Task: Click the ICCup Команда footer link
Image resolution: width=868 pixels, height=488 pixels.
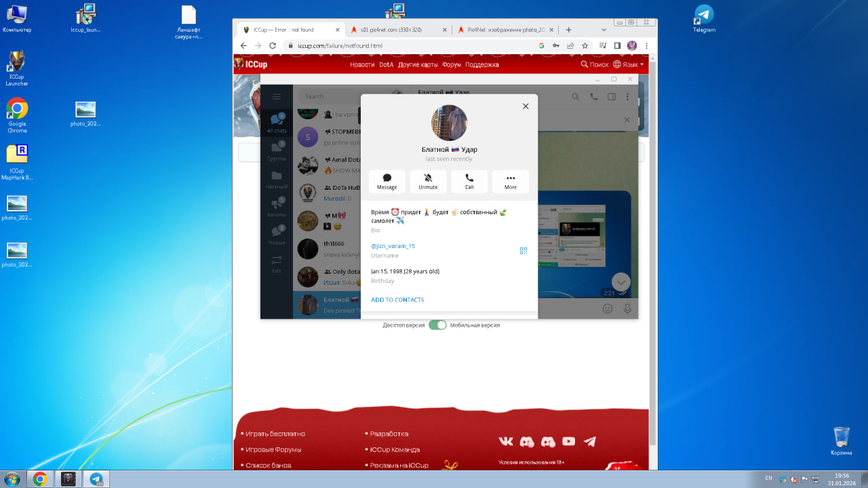Action: (x=395, y=449)
